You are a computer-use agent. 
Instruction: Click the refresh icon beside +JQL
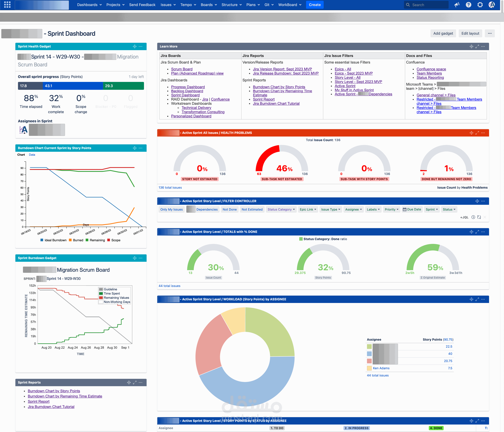tap(479, 217)
